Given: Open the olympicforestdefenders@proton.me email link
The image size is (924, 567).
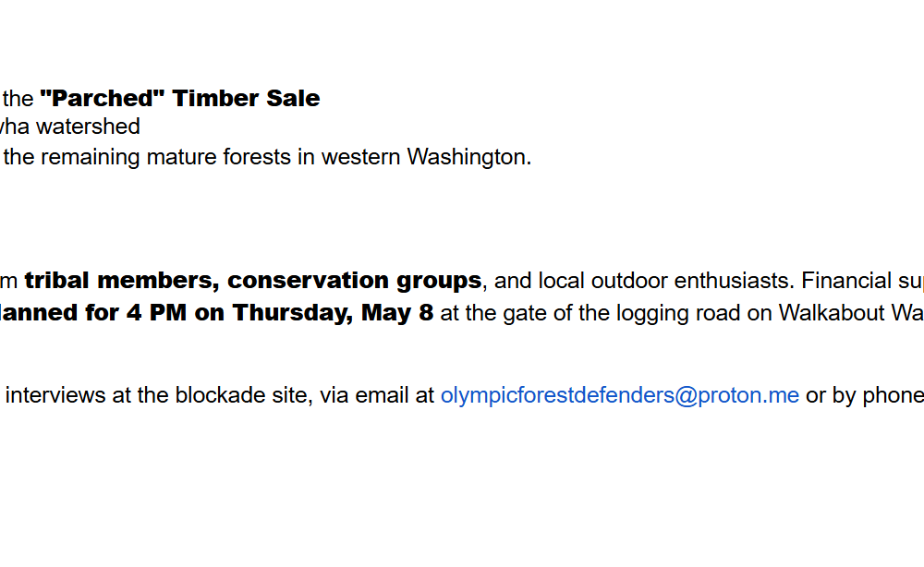Looking at the screenshot, I should tap(619, 396).
